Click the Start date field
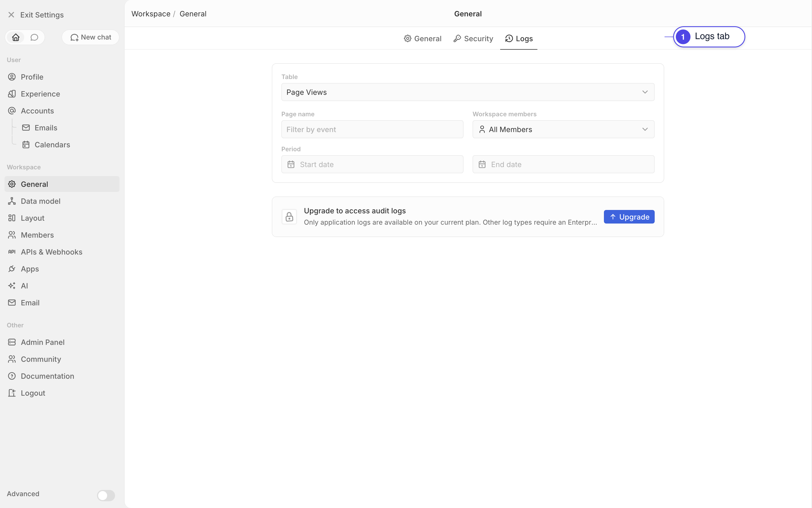 (x=372, y=164)
